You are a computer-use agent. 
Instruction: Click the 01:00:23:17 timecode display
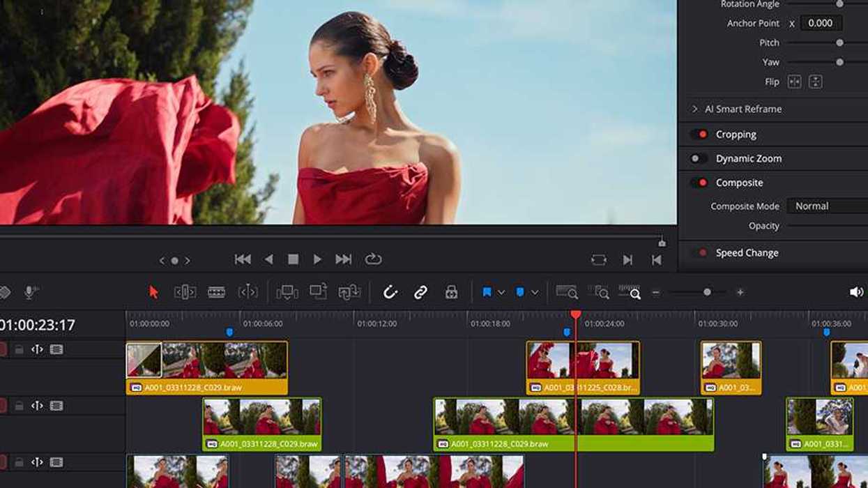[x=38, y=325]
